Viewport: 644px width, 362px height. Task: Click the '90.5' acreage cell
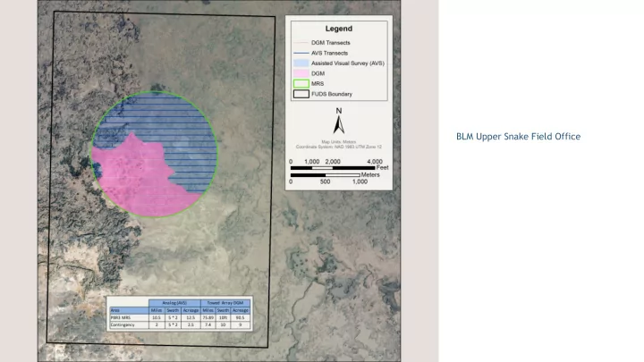[x=241, y=317]
